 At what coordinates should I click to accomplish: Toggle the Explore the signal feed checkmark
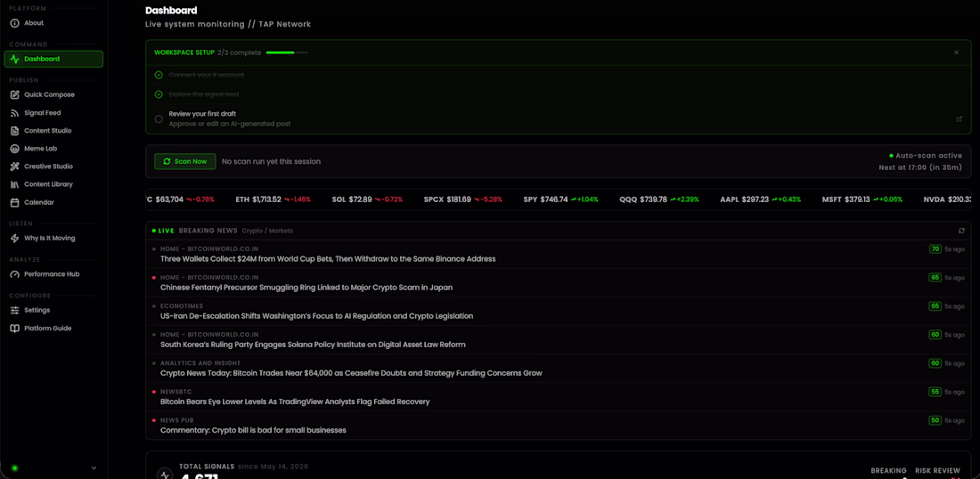(x=159, y=94)
